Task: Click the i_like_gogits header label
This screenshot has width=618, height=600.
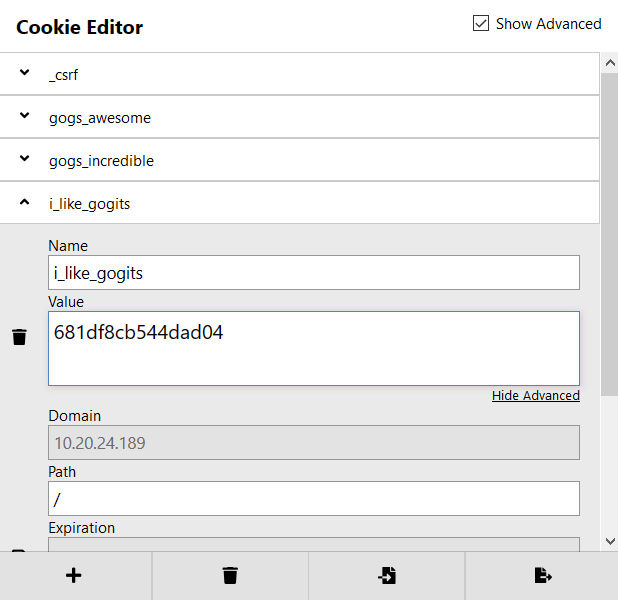Action: pyautogui.click(x=89, y=204)
